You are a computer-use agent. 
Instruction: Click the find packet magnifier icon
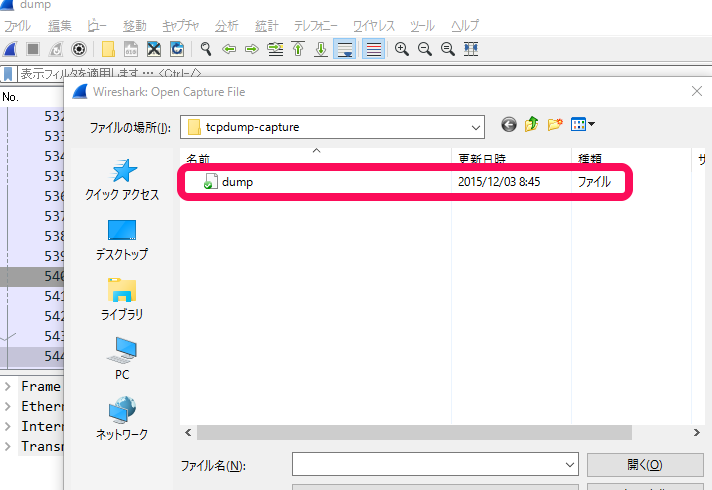pyautogui.click(x=206, y=49)
